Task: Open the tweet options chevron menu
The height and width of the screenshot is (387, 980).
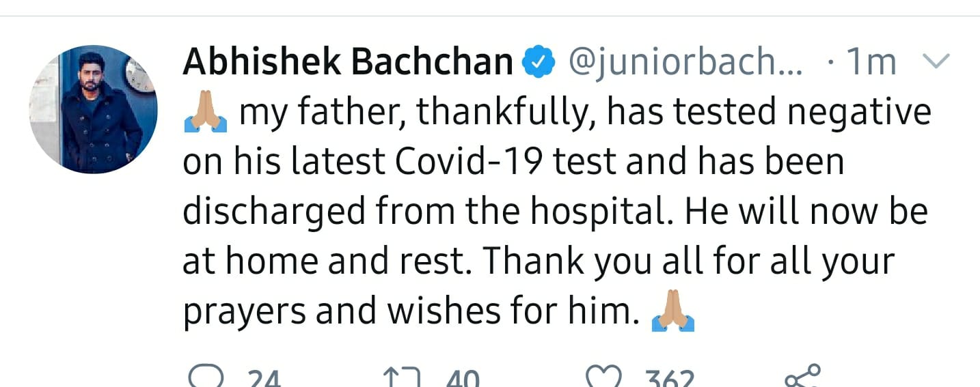Action: 936,62
